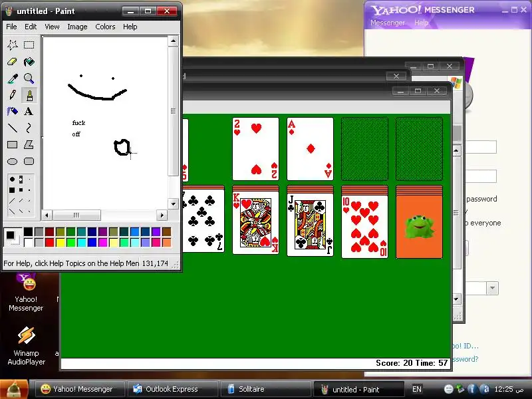Click the "Score: 20 Time: 57" Solitaire status
This screenshot has width=532, height=399.
point(412,363)
